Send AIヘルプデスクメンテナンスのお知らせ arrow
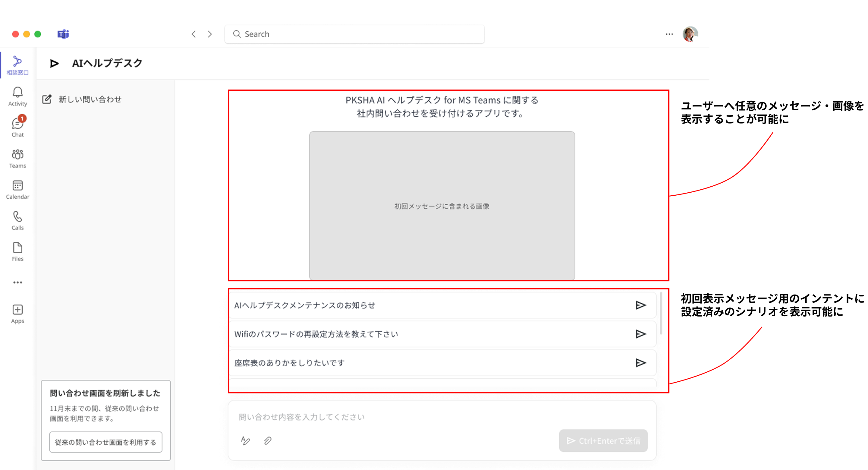This screenshot has width=868, height=470. [x=640, y=305]
